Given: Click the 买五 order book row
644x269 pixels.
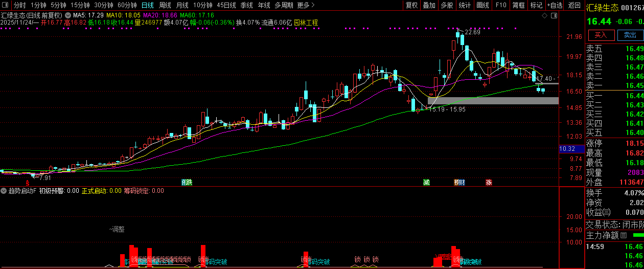Looking at the screenshot, I should (614, 132).
